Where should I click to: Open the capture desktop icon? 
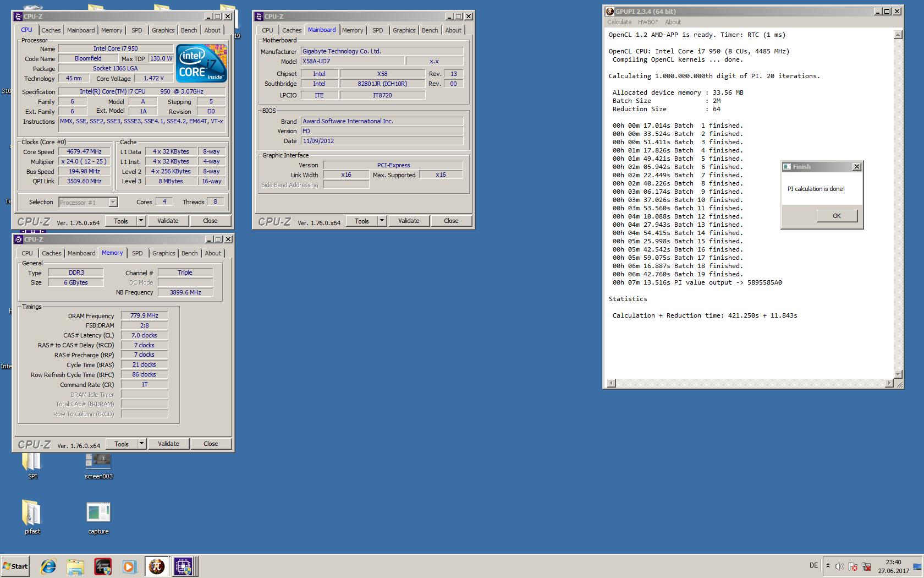(98, 517)
